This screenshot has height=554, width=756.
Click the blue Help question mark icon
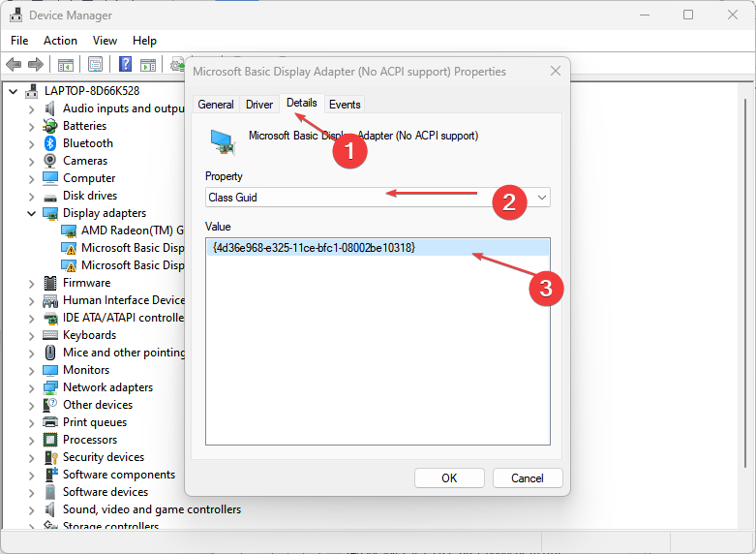(126, 64)
